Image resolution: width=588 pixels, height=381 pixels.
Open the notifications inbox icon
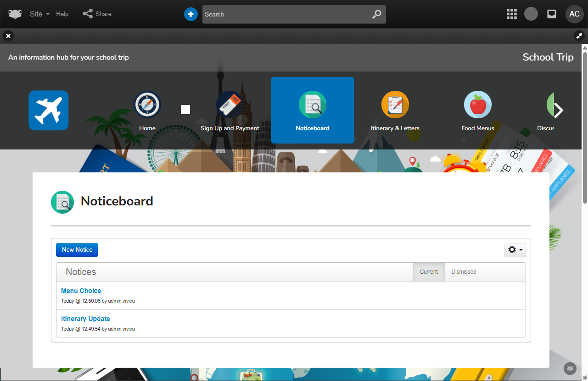[552, 14]
